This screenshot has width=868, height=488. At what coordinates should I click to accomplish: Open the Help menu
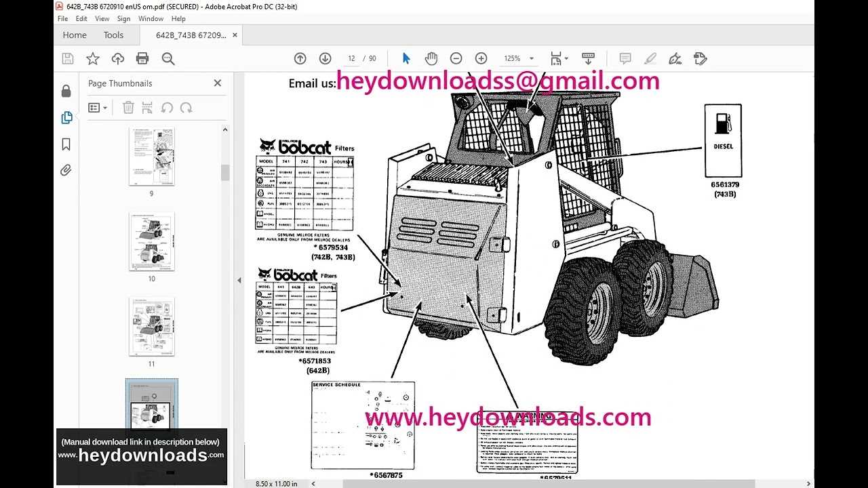pyautogui.click(x=178, y=19)
